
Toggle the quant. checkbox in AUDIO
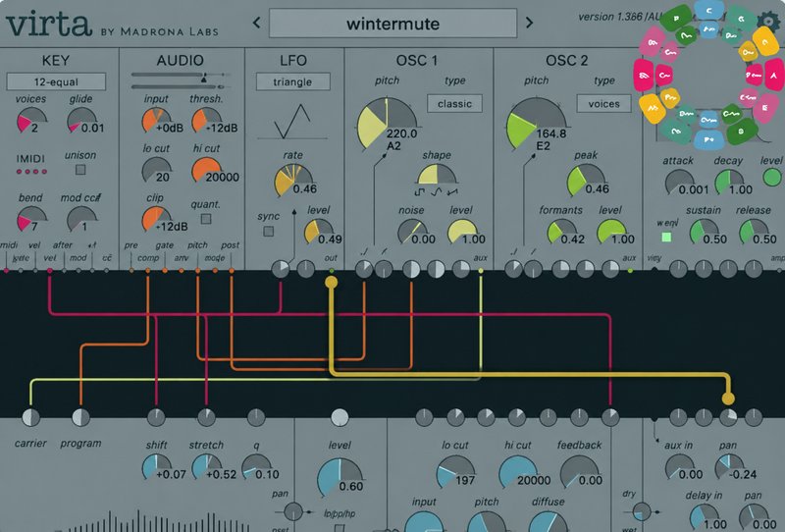206,219
